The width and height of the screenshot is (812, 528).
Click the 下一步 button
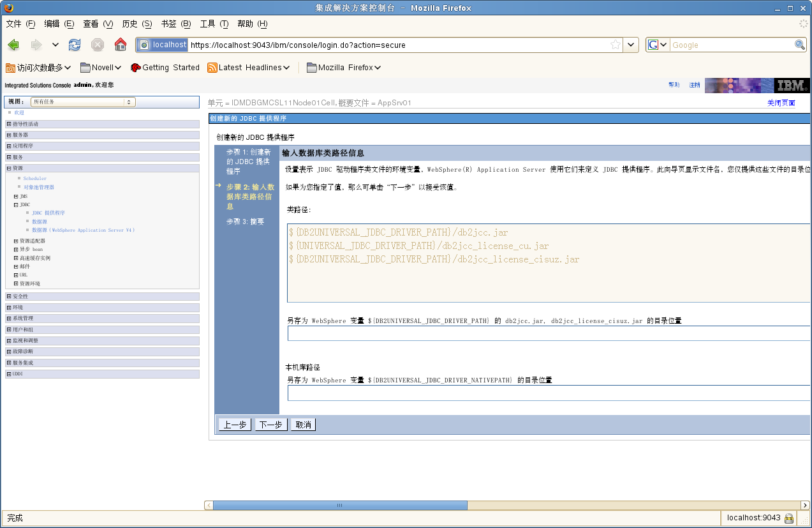[x=271, y=425]
